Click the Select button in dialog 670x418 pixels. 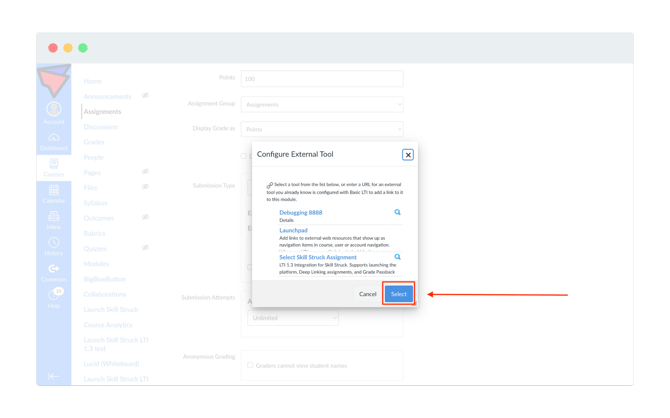click(x=399, y=294)
